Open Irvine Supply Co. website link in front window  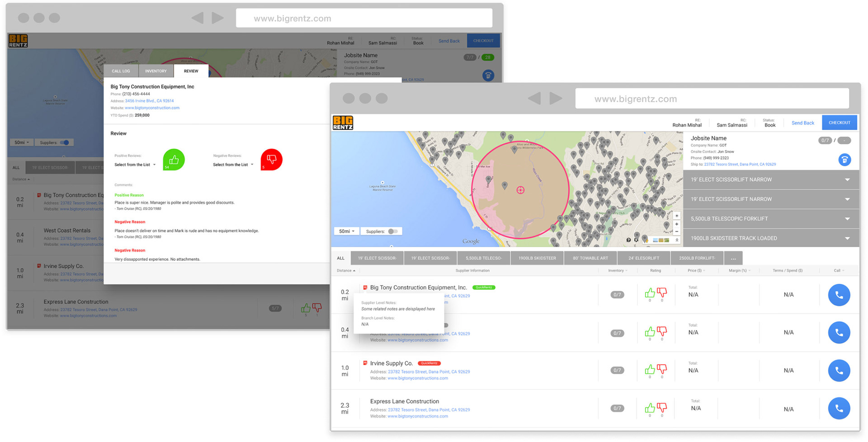pyautogui.click(x=417, y=378)
